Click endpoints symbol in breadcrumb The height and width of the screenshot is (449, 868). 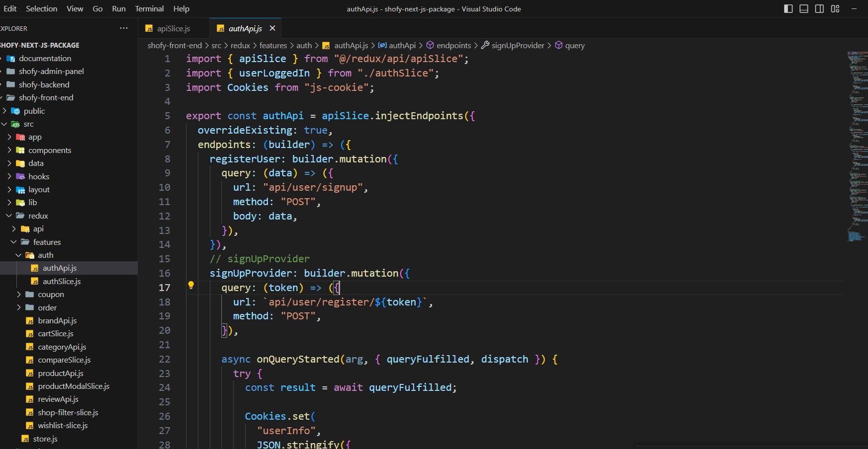tap(449, 45)
